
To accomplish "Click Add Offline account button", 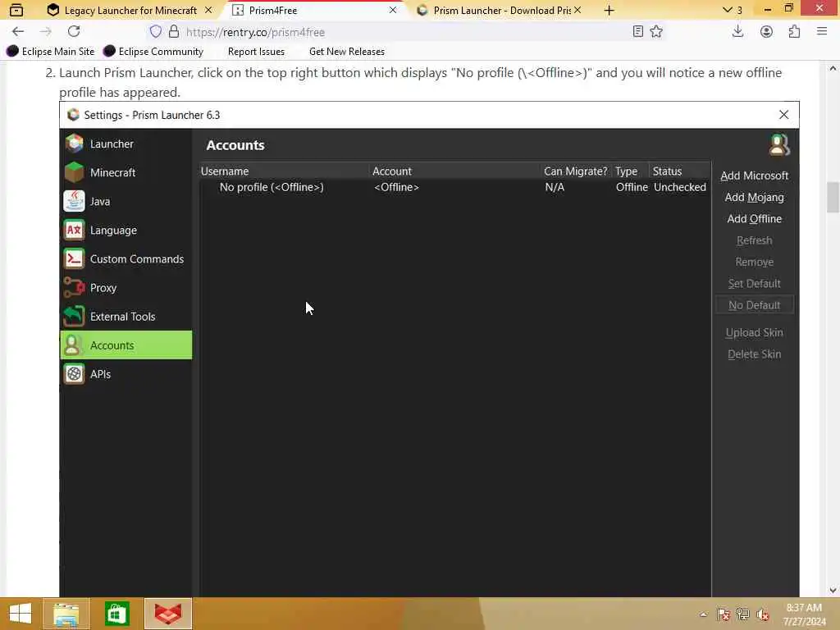I will [x=755, y=218].
